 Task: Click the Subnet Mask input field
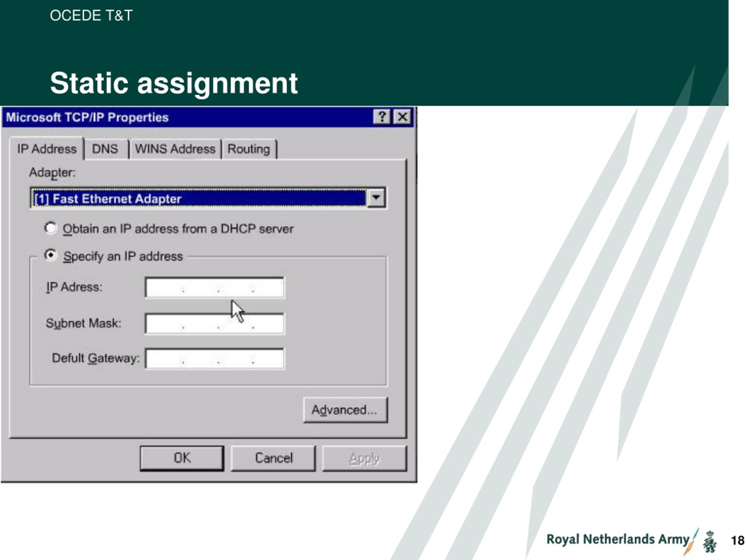(x=215, y=324)
